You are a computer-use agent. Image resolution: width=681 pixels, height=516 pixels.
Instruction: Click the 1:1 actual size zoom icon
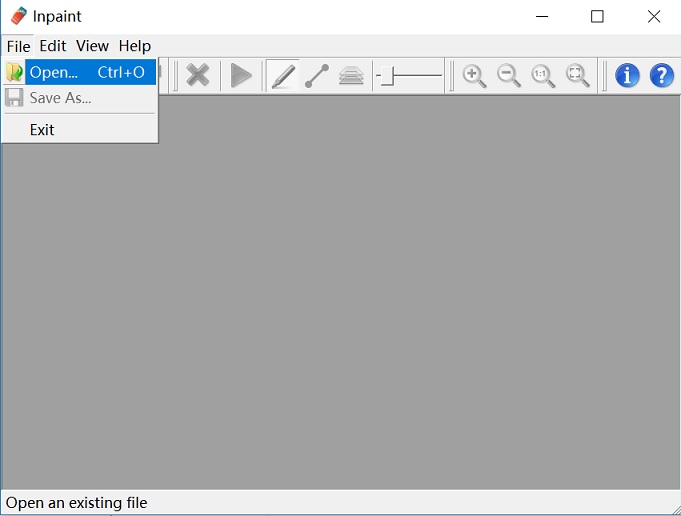tap(543, 75)
